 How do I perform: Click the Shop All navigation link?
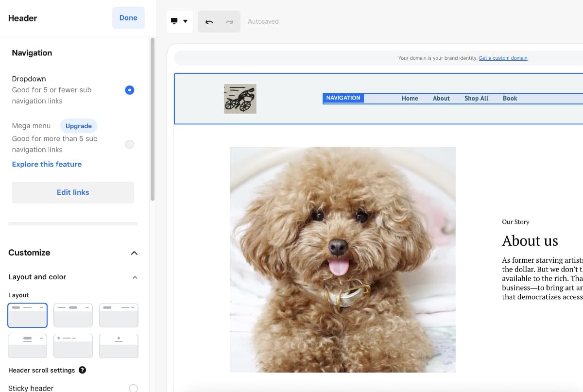point(476,98)
